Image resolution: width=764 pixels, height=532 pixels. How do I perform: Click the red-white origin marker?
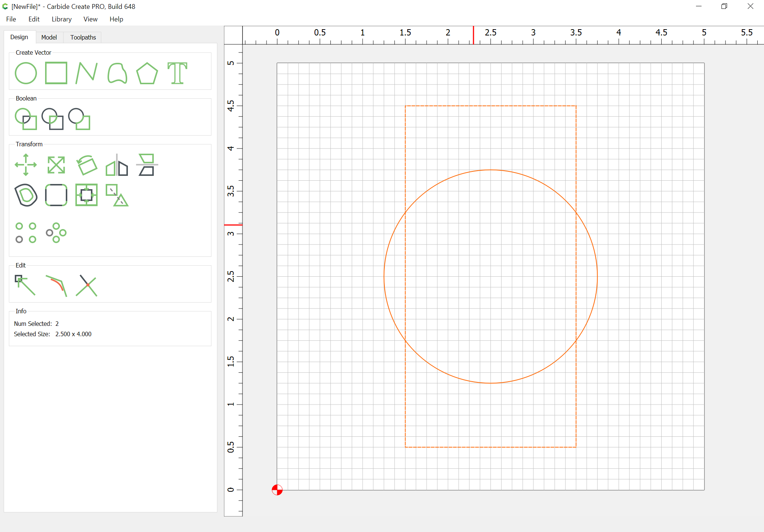[277, 490]
